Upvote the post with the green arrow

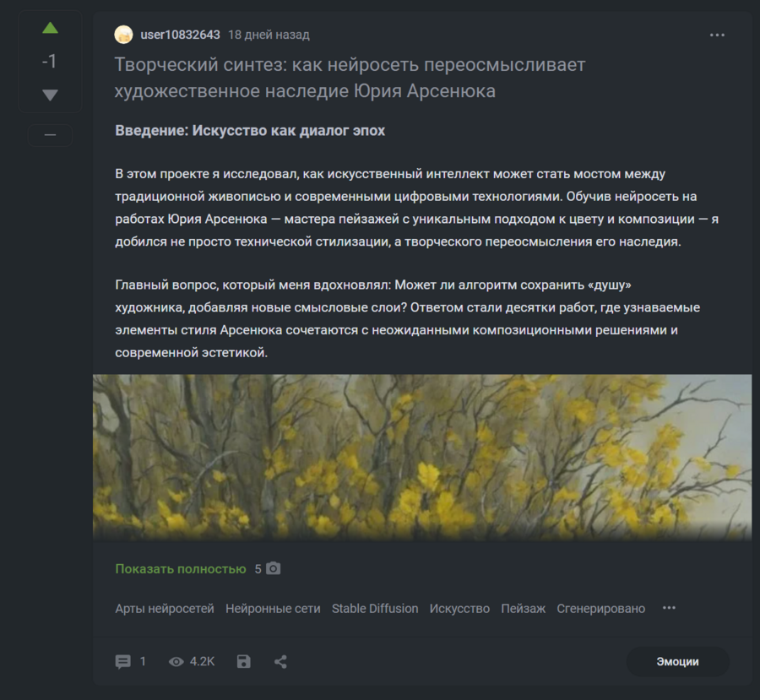point(50,29)
